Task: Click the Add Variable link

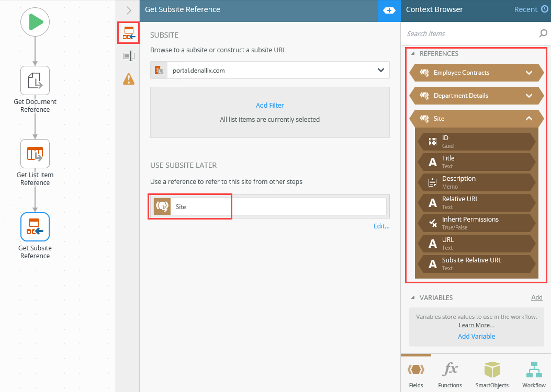Action: [476, 336]
